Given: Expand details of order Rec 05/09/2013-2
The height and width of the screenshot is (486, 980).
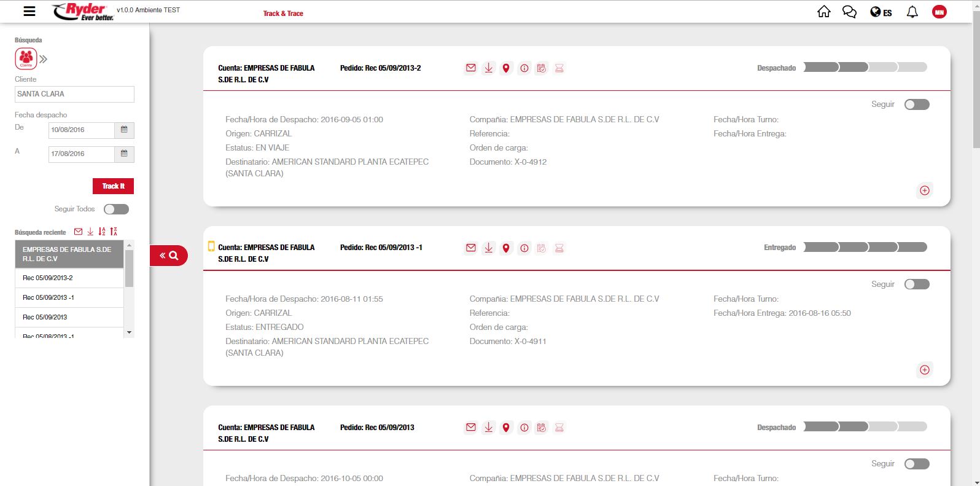Looking at the screenshot, I should click(x=924, y=190).
